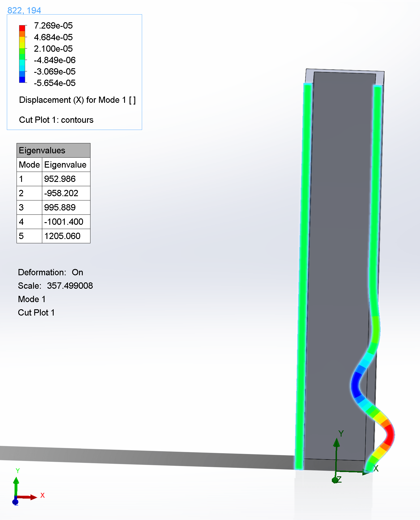This screenshot has height=520, width=420.
Task: Click the legend value -4.849e-06
Action: (x=54, y=60)
